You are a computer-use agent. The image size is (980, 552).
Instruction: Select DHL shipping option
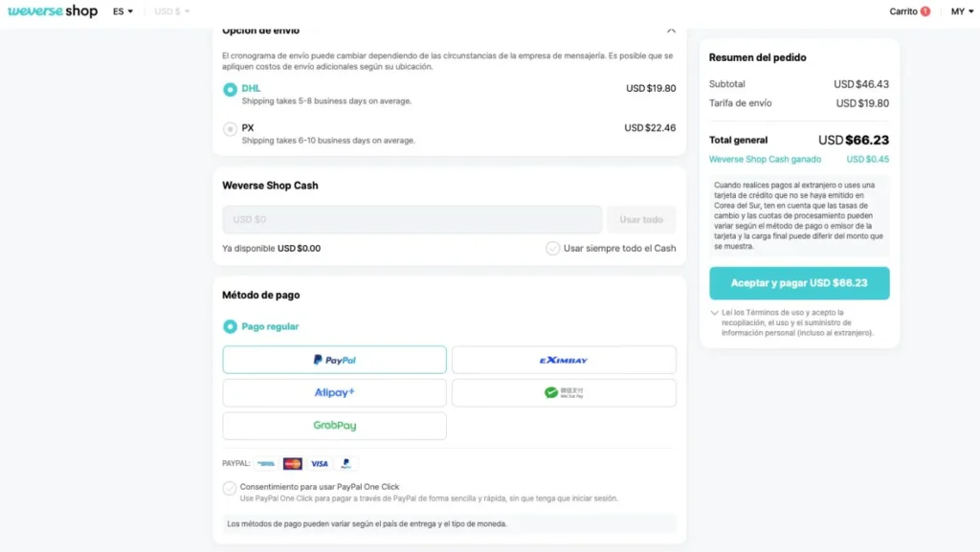click(230, 89)
